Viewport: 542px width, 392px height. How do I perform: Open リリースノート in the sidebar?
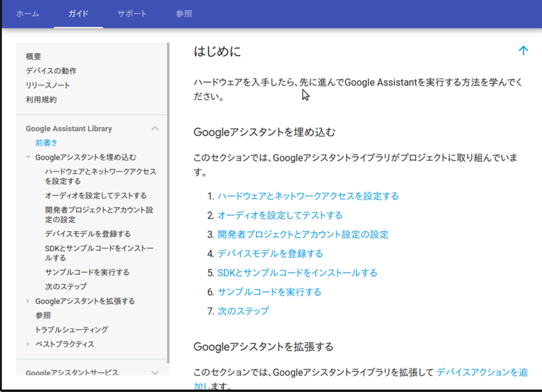coord(48,85)
